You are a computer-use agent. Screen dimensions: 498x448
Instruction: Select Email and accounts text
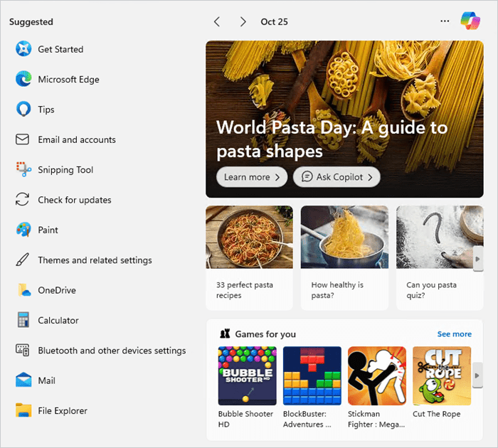(x=77, y=139)
